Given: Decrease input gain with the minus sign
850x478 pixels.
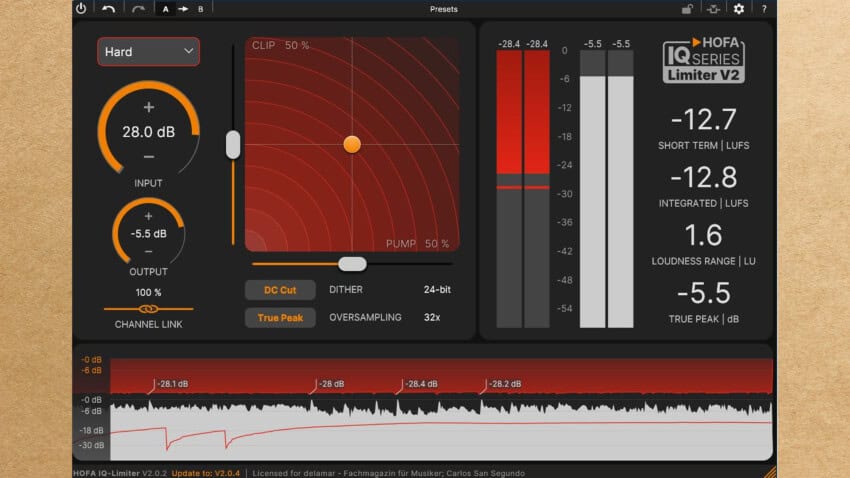Looking at the screenshot, I should (149, 157).
